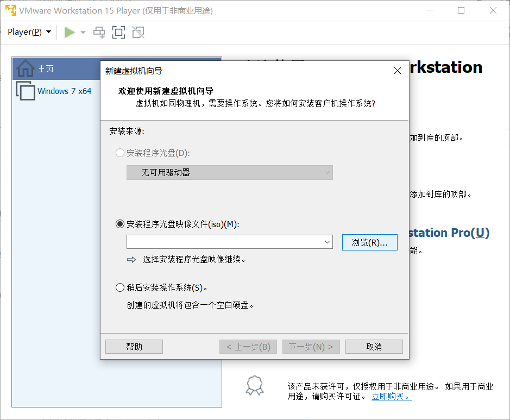
Task: Click the green power-on play icon
Action: tap(70, 32)
